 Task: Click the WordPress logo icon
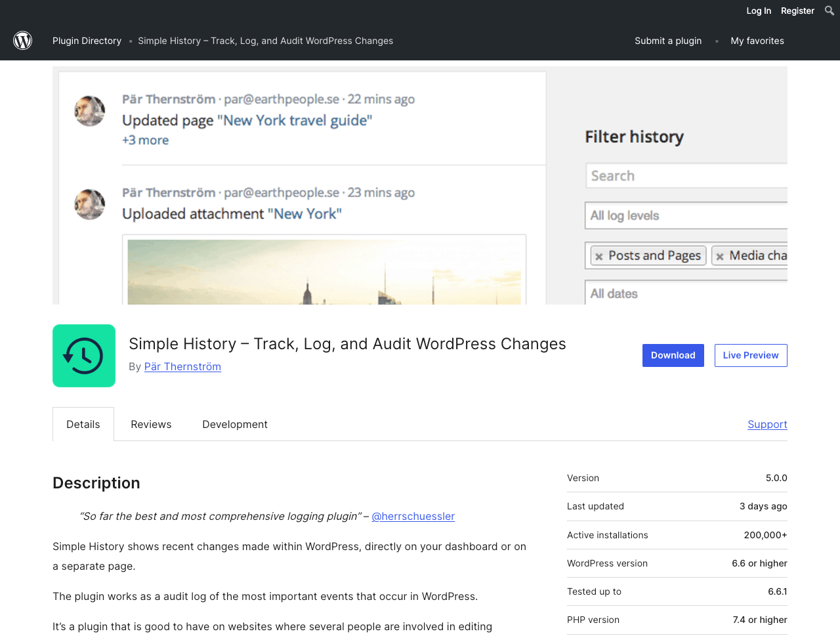(23, 41)
